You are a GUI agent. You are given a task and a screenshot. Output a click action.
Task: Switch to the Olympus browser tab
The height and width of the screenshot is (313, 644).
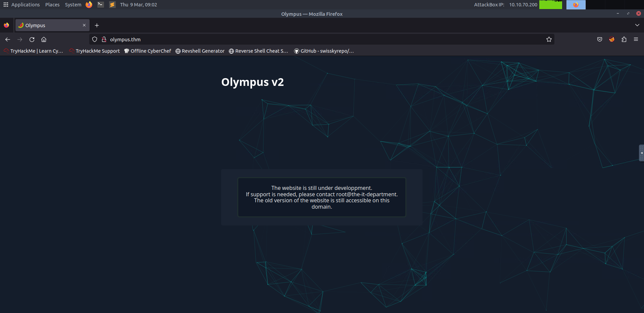(x=50, y=25)
